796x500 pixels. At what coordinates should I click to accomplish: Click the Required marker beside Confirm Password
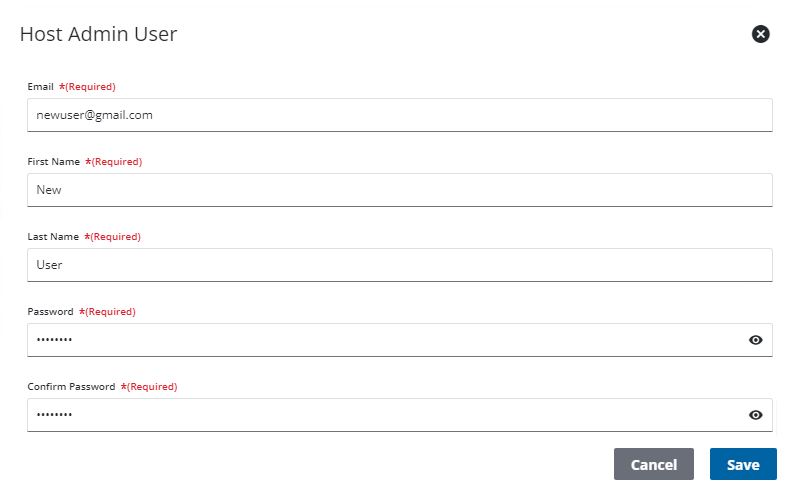click(x=149, y=387)
